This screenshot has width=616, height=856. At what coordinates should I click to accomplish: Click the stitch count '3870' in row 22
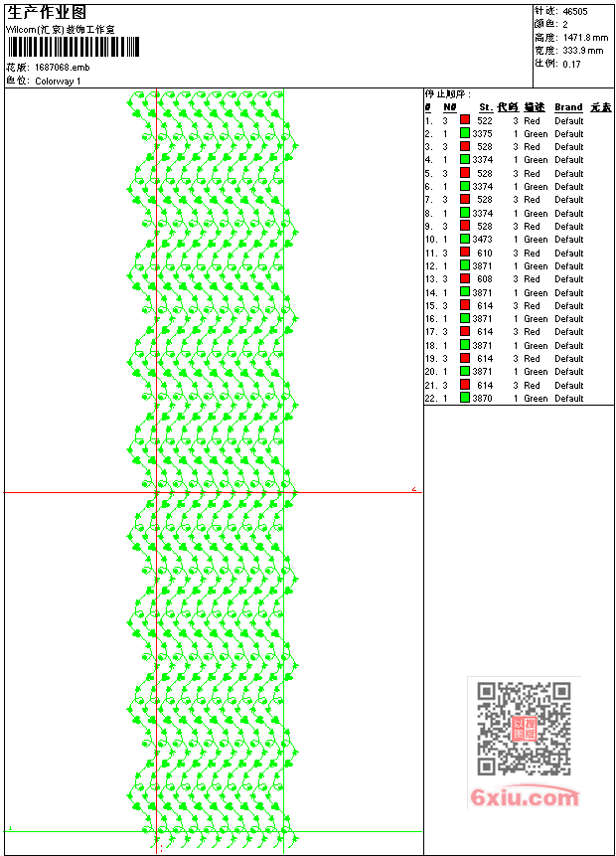(482, 399)
